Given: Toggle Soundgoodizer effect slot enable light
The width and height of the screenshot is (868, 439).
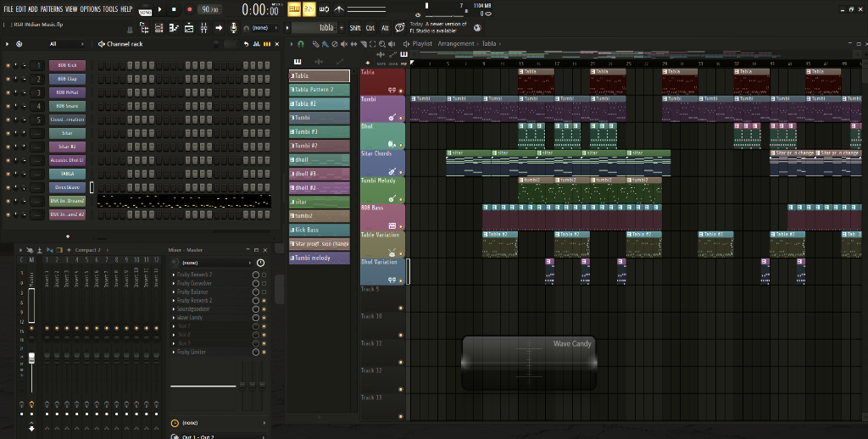Looking at the screenshot, I should 264,308.
